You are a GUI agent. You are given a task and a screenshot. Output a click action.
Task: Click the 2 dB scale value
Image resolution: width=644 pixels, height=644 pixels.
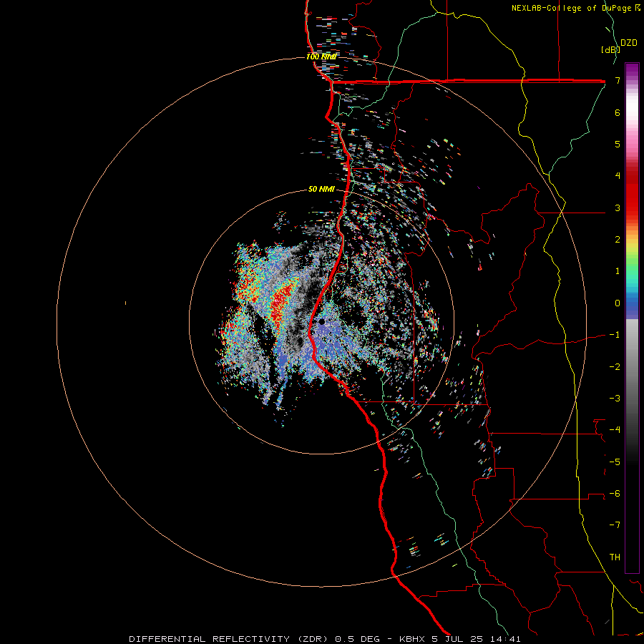pos(618,240)
